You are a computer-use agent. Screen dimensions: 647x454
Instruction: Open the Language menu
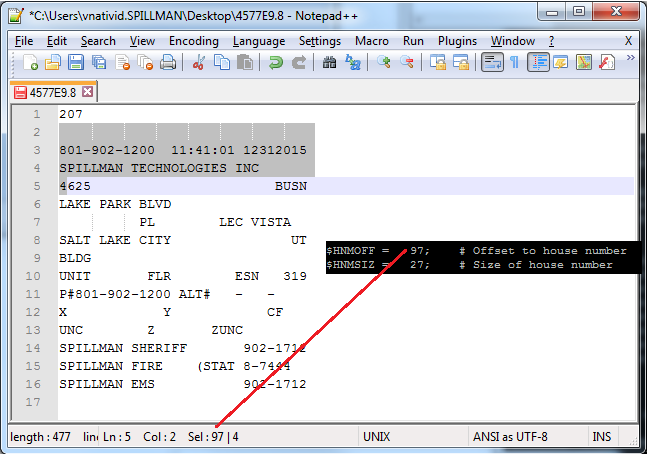tap(259, 41)
